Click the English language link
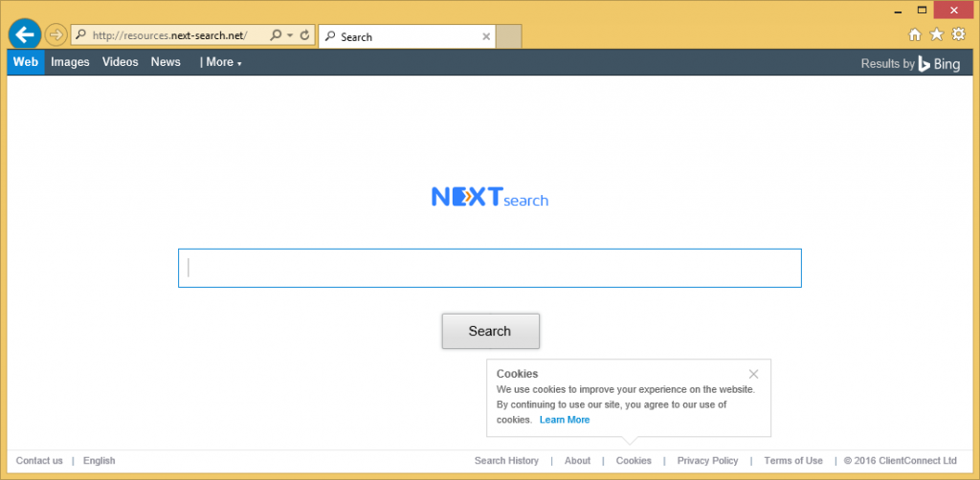The height and width of the screenshot is (480, 980). pos(99,461)
